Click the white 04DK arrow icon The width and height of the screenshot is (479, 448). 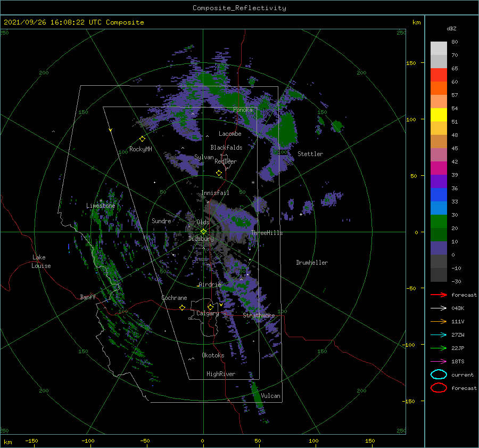(x=439, y=308)
